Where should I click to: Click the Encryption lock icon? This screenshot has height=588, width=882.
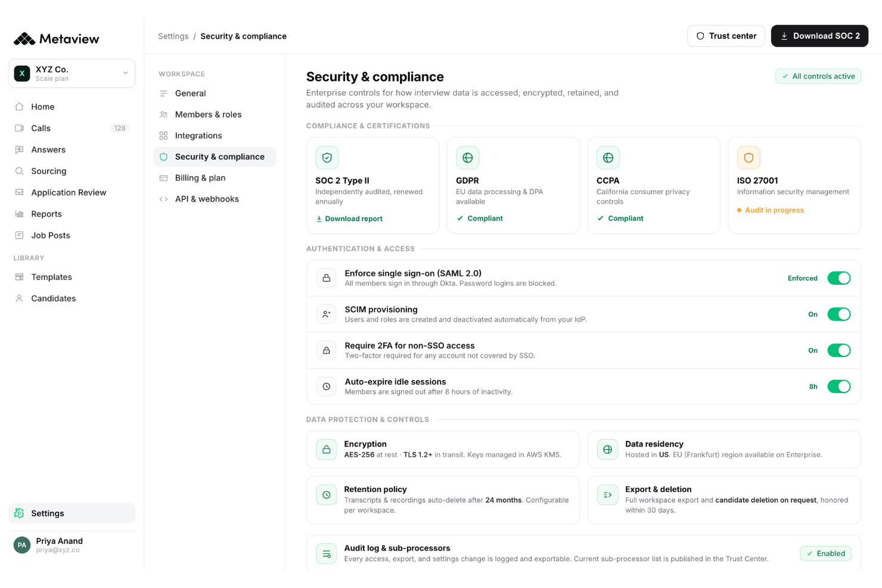coord(326,450)
